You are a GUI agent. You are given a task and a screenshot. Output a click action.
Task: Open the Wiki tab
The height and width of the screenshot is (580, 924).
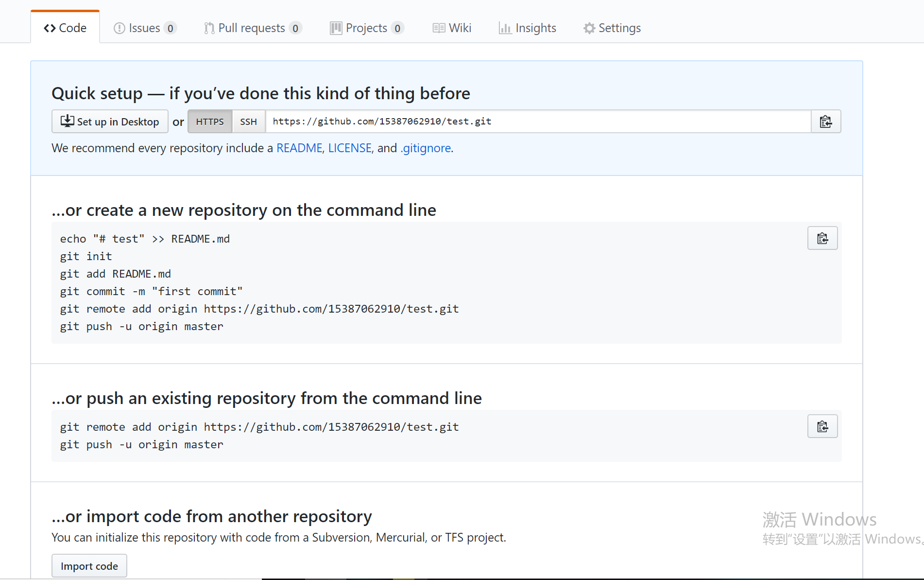click(x=452, y=28)
